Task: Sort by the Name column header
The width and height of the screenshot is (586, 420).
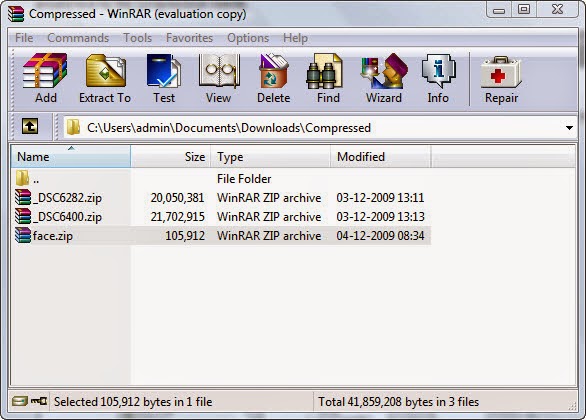Action: 71,156
